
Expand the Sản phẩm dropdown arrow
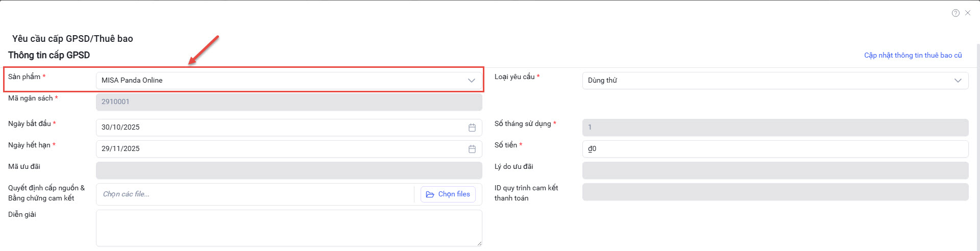(x=472, y=81)
